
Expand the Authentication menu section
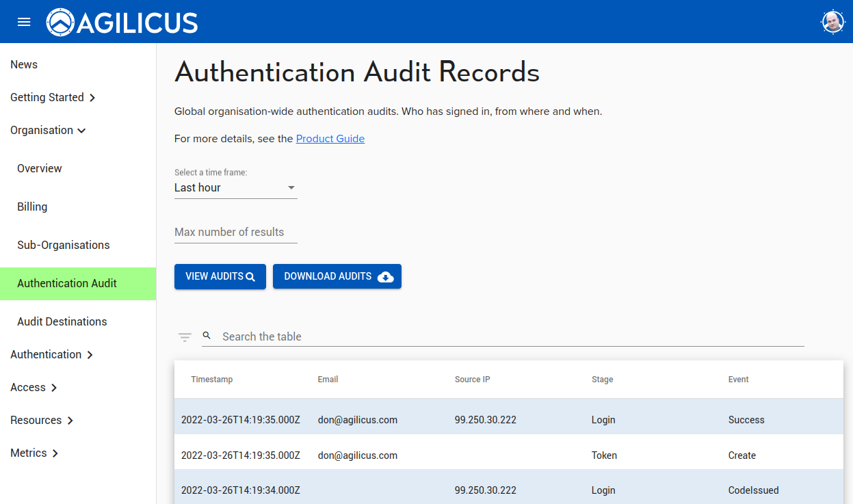tap(51, 355)
